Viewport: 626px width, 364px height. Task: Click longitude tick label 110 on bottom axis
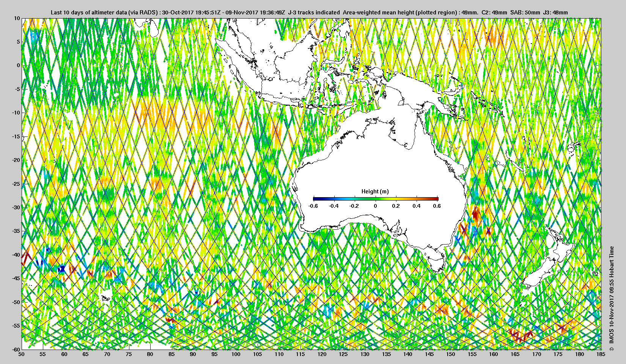pyautogui.click(x=279, y=355)
